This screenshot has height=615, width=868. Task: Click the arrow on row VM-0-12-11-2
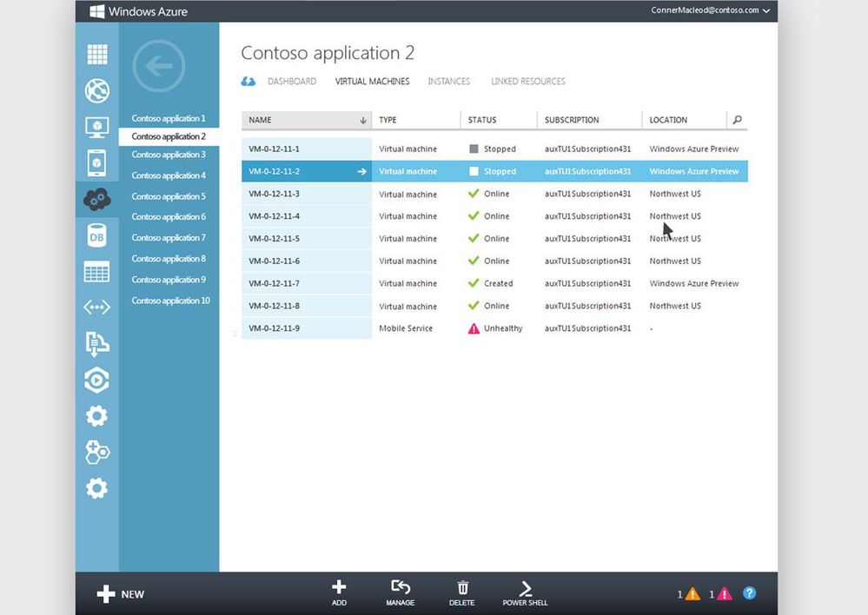click(x=361, y=172)
